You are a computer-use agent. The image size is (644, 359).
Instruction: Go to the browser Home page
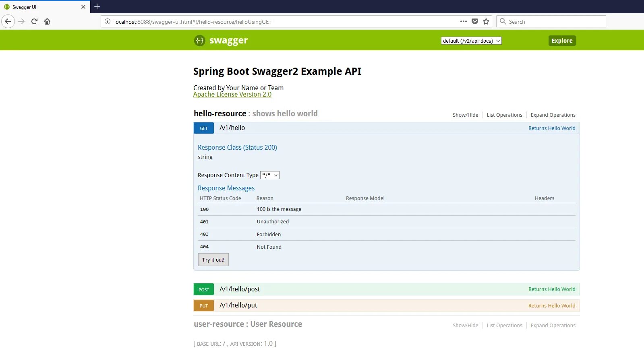coord(47,21)
